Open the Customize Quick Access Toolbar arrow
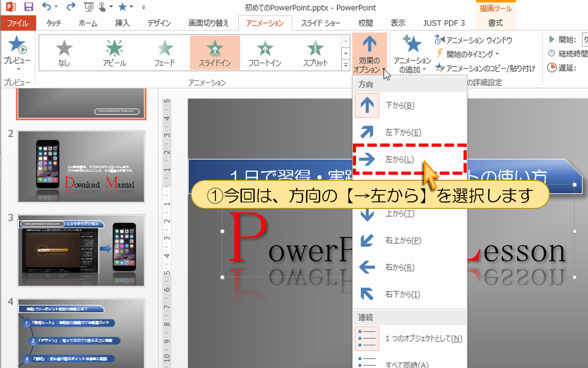The width and height of the screenshot is (588, 368). [144, 8]
